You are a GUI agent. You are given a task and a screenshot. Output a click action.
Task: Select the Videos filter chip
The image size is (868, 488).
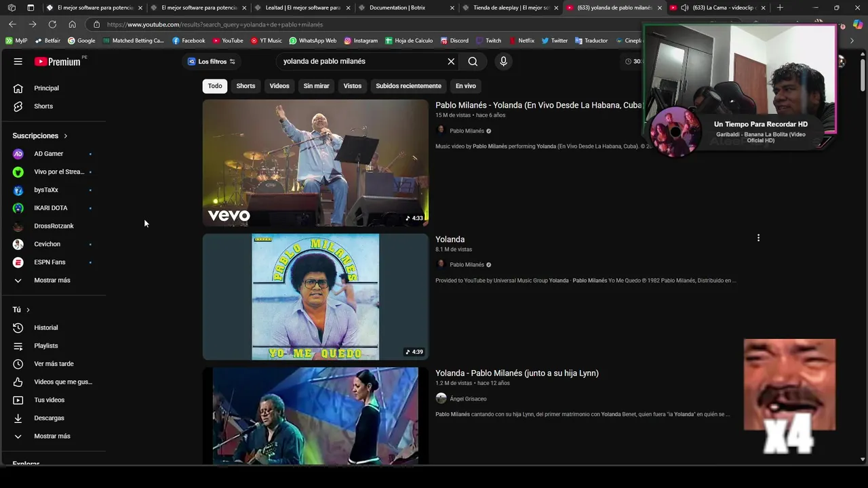point(279,86)
